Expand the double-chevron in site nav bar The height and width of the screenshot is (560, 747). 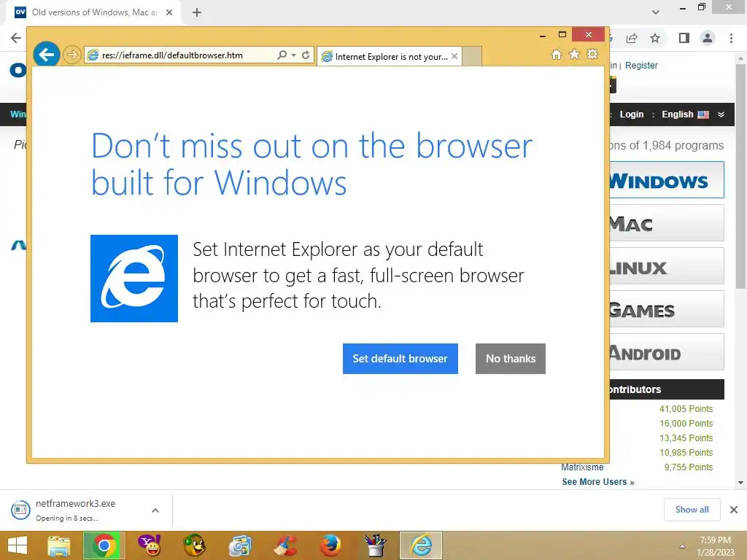click(x=721, y=114)
